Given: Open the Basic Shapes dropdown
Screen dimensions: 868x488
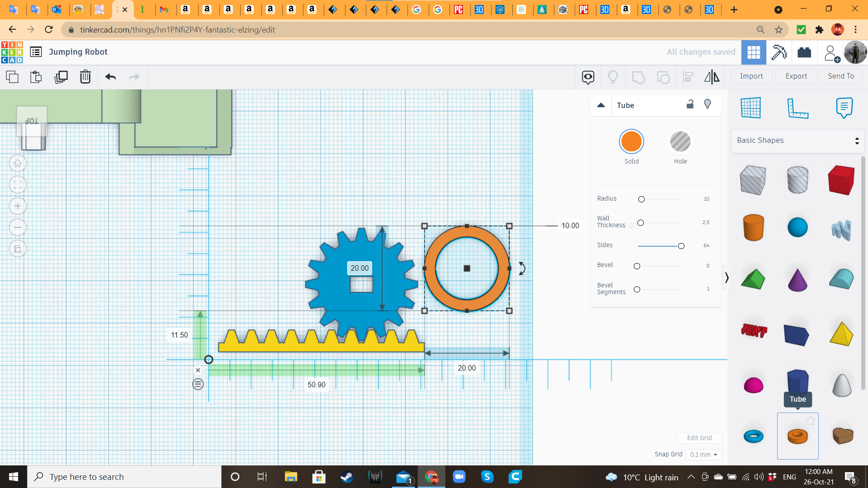Looking at the screenshot, I should (x=797, y=141).
